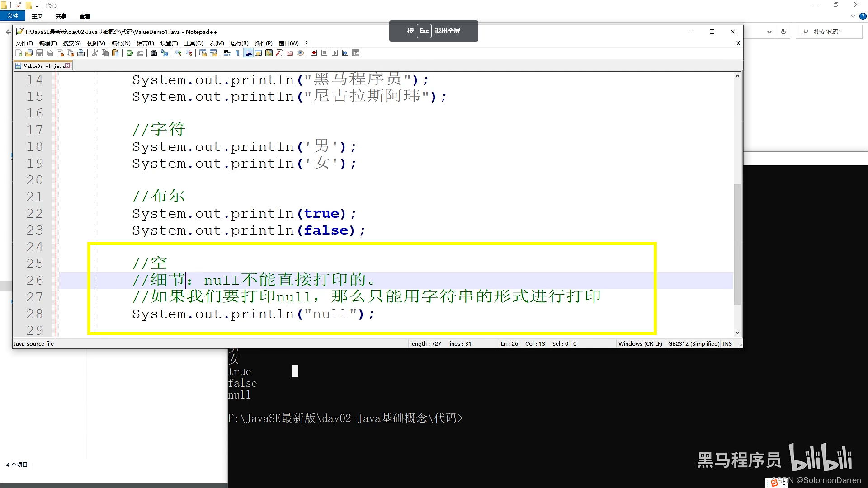
Task: Refresh the Explorer folder view
Action: click(x=783, y=32)
